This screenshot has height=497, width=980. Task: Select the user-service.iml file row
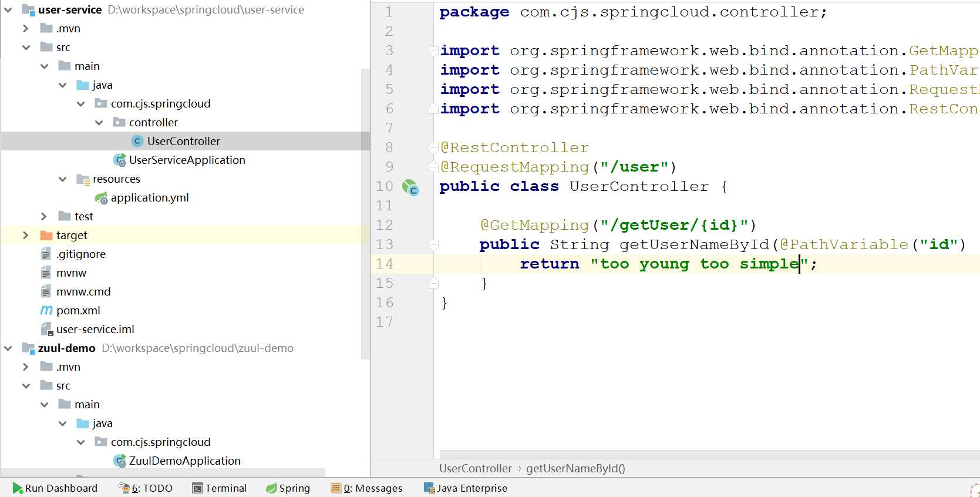pos(185,329)
